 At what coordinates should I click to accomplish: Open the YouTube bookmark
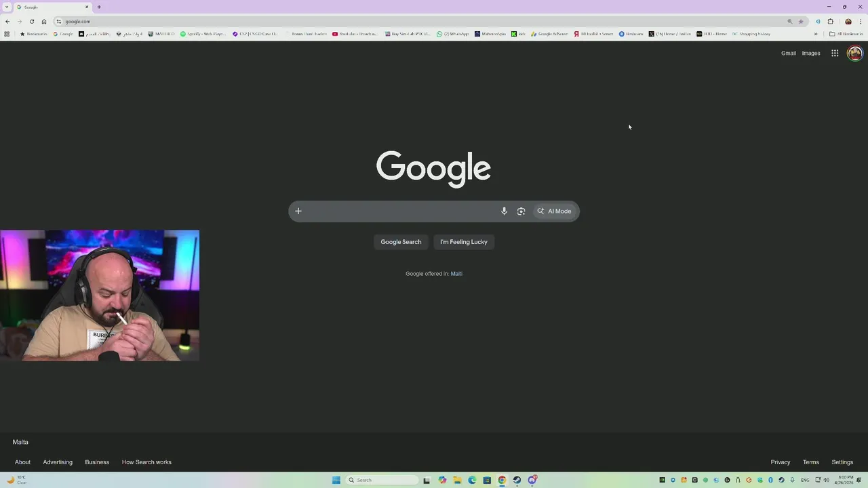pos(355,34)
